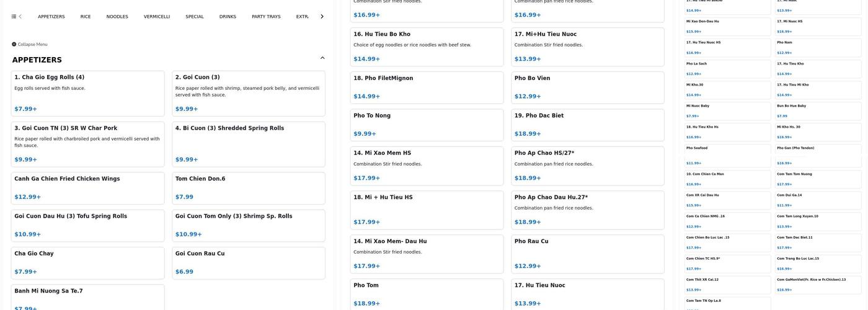868x310 pixels.
Task: Select Tom Chien Don.6 item card
Action: point(248,188)
